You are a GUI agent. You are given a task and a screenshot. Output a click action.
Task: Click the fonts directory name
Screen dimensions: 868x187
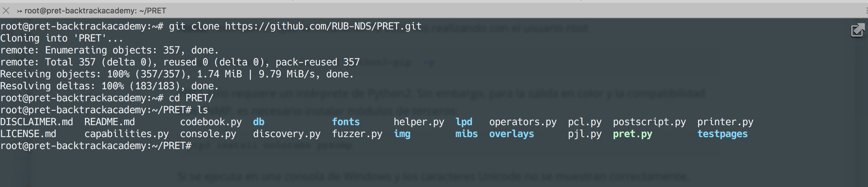click(x=346, y=122)
